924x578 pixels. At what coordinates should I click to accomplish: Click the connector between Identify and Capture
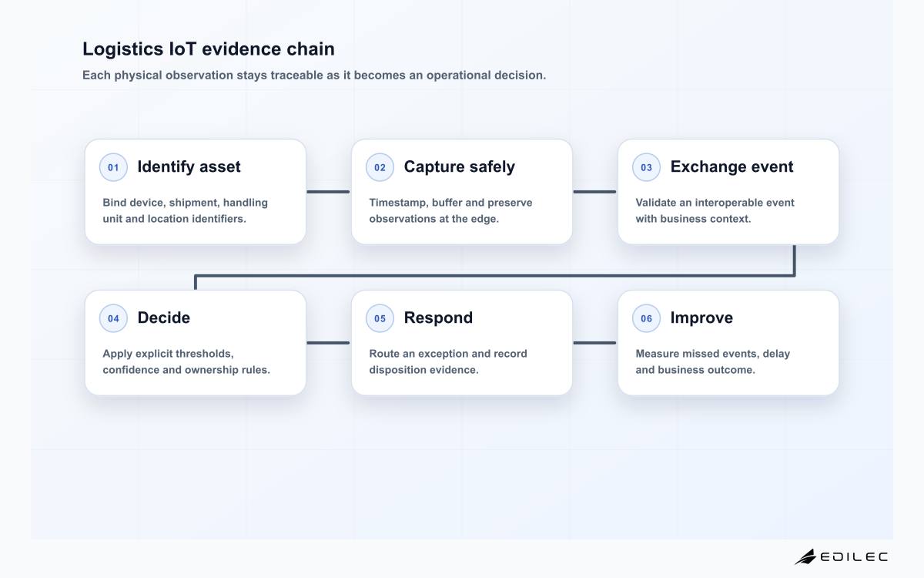pos(329,191)
